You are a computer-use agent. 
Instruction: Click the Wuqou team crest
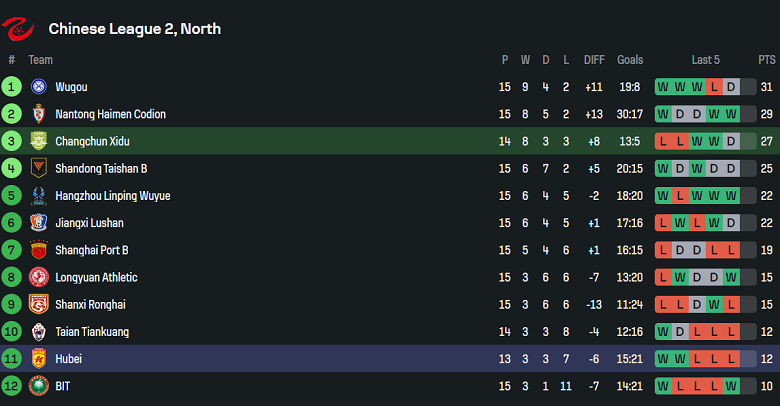39,87
